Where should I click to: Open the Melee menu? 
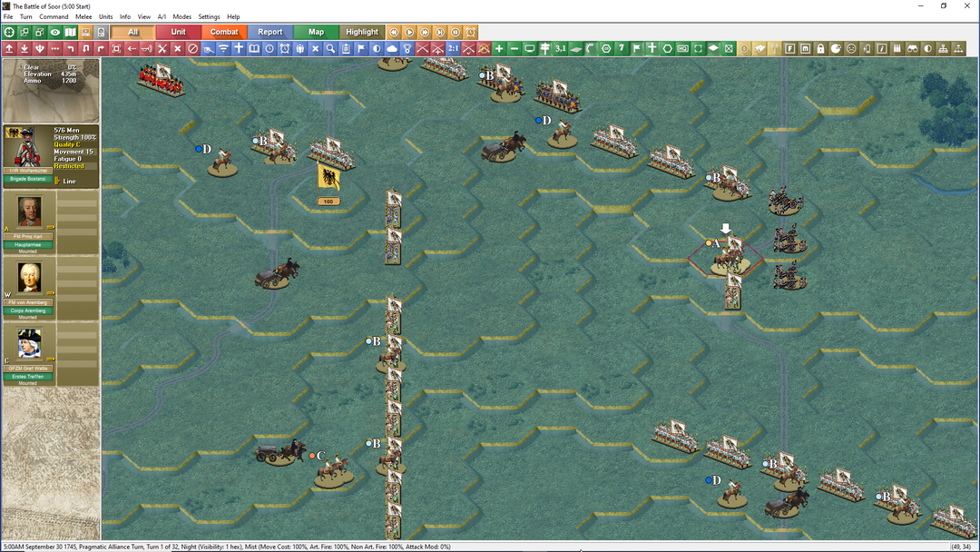click(x=83, y=17)
